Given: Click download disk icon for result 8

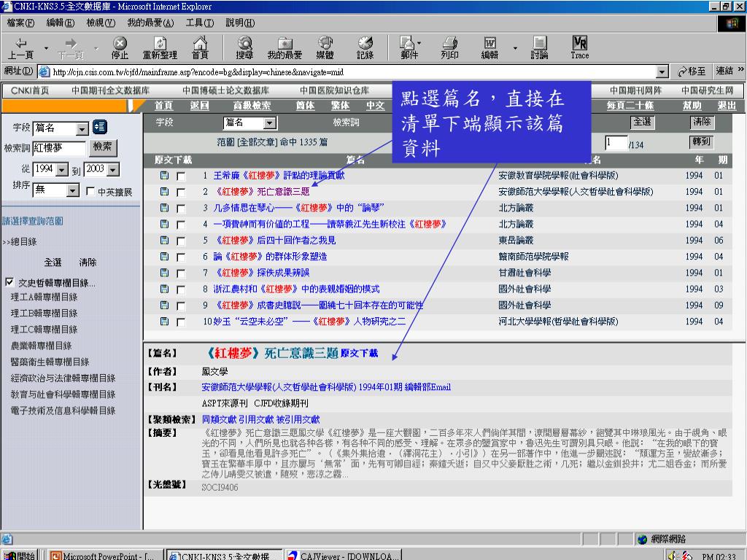Looking at the screenshot, I should 164,289.
